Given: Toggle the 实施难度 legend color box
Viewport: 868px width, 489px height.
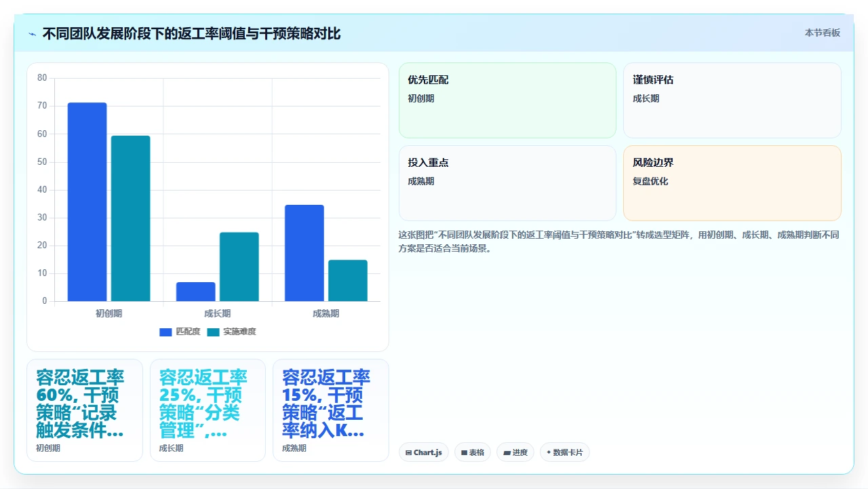Looking at the screenshot, I should [214, 332].
